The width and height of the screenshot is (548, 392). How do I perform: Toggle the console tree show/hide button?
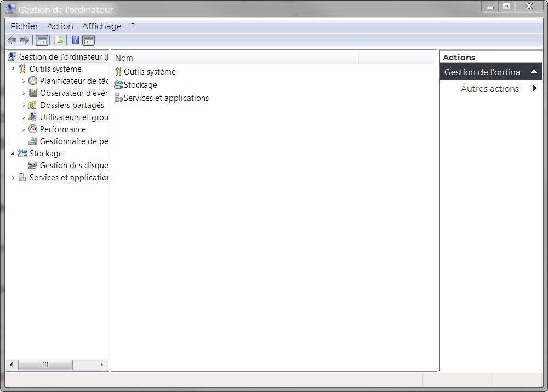pos(42,40)
